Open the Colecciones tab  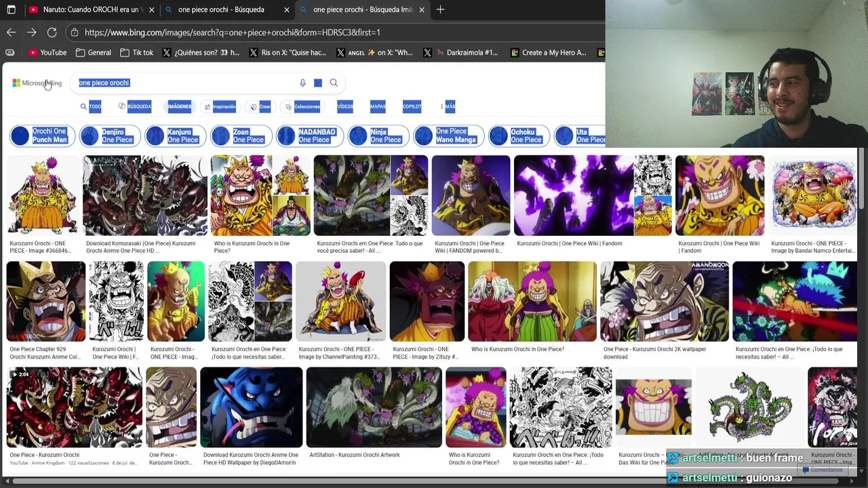[302, 106]
